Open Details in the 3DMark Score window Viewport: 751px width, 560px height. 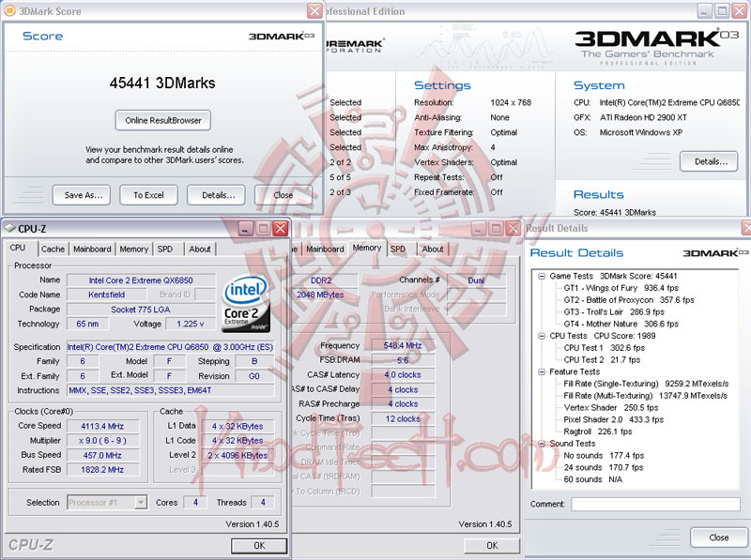click(217, 195)
